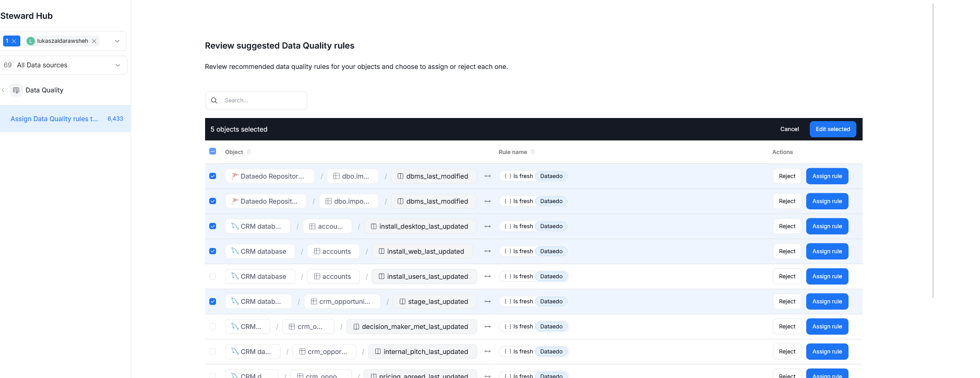Click the Edit selected button

click(832, 129)
